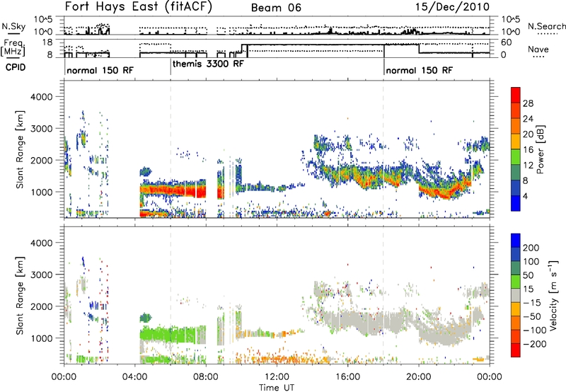566x392 pixels.
Task: Click the "60" Nave axis tick label
Action: pyautogui.click(x=507, y=42)
